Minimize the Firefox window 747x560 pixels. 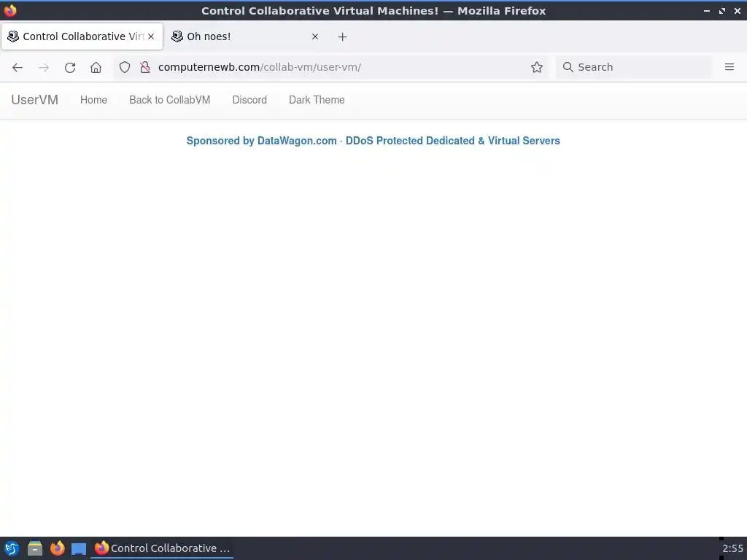click(x=707, y=10)
